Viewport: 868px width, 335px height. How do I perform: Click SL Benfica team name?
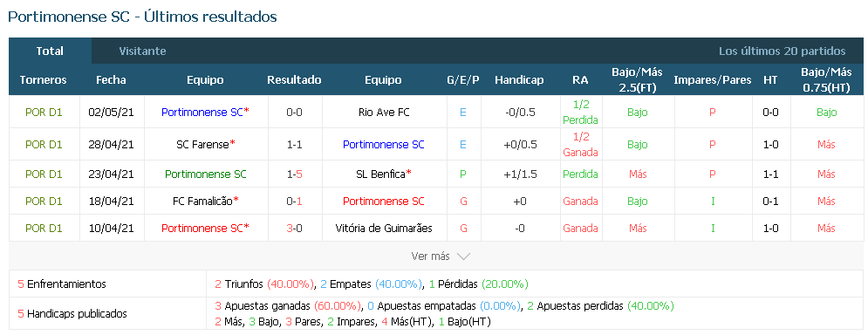pyautogui.click(x=381, y=174)
